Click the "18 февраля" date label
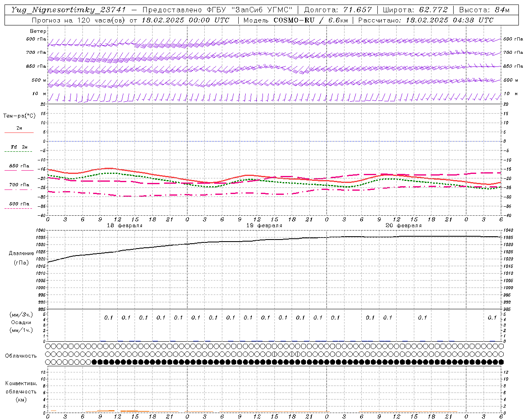 (125, 226)
